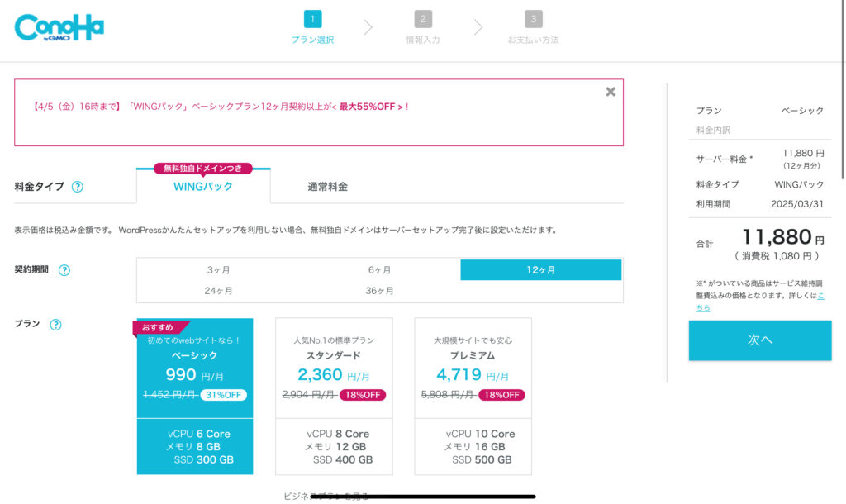Viewport: 846px width, 504px height.
Task: Choose the 12ヶ月 contract period
Action: pyautogui.click(x=540, y=270)
